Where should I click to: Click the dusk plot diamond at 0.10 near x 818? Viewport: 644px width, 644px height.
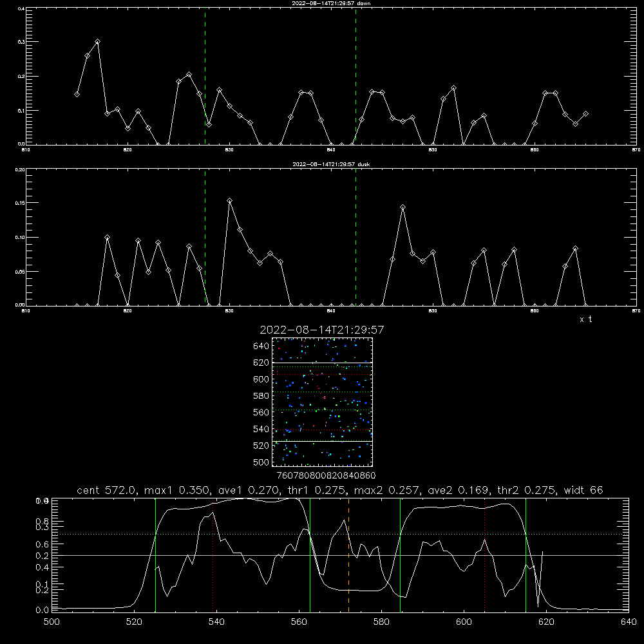pos(107,238)
